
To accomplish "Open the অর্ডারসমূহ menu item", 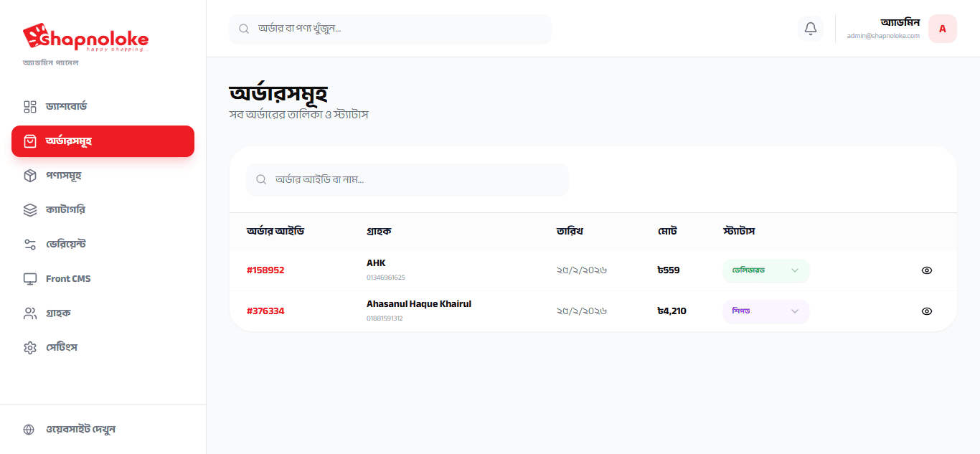I will point(103,141).
